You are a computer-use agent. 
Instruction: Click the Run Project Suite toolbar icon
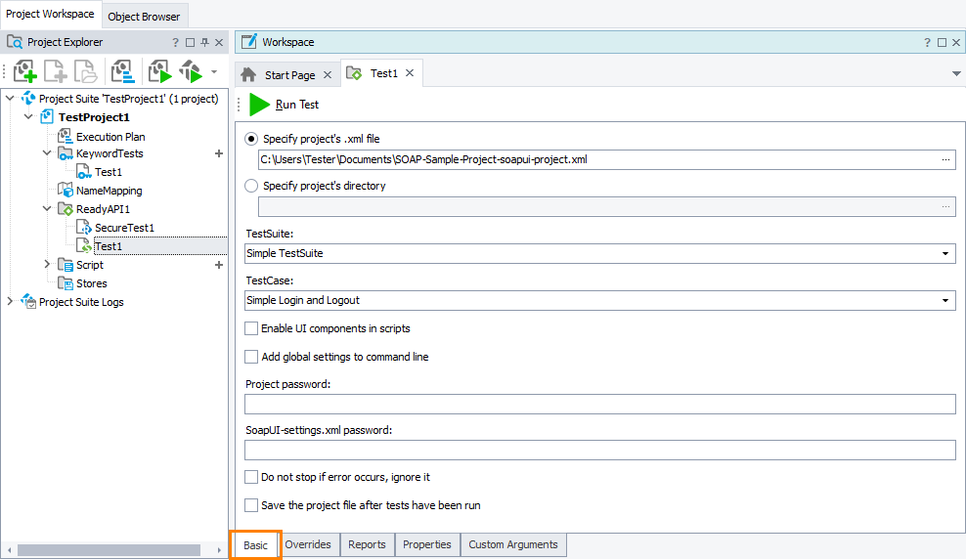click(191, 71)
